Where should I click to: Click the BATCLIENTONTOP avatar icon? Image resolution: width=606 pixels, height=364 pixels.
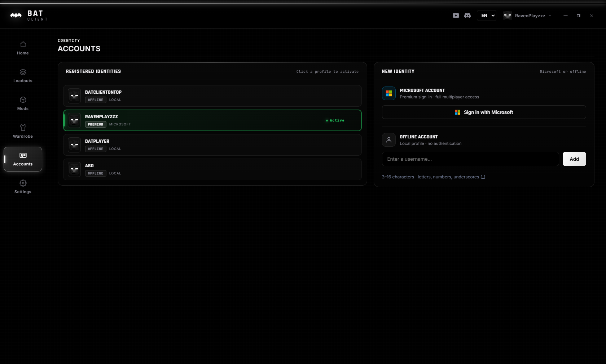(x=74, y=96)
